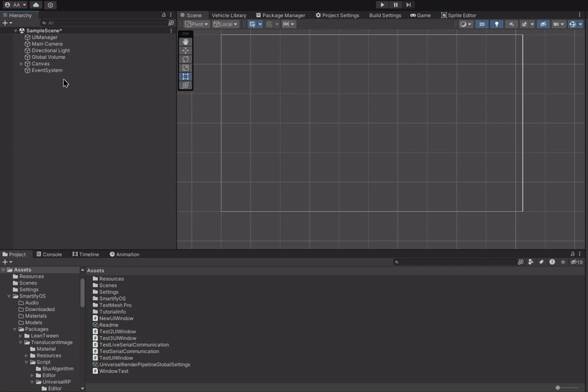Switch to the Game tab

click(x=420, y=15)
